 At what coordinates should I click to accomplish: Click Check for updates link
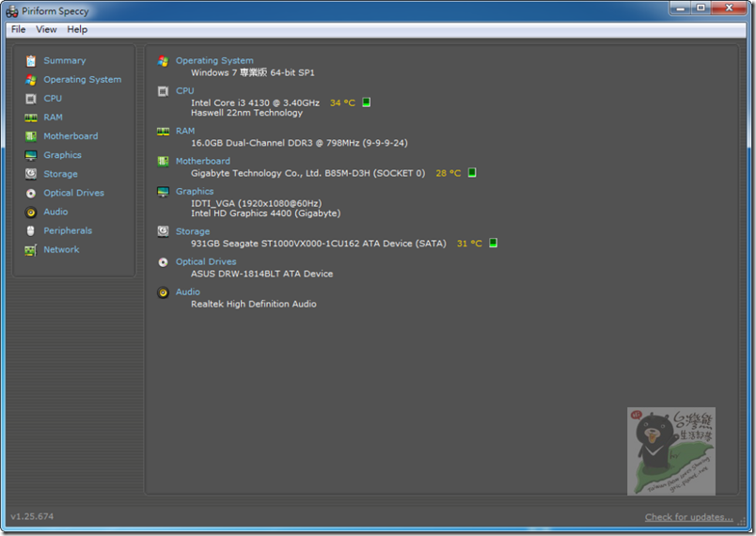click(689, 517)
